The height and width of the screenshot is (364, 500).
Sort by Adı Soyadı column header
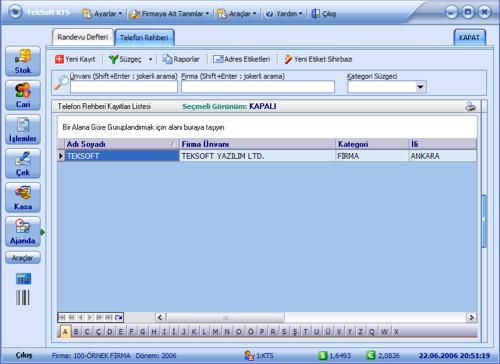[122, 144]
